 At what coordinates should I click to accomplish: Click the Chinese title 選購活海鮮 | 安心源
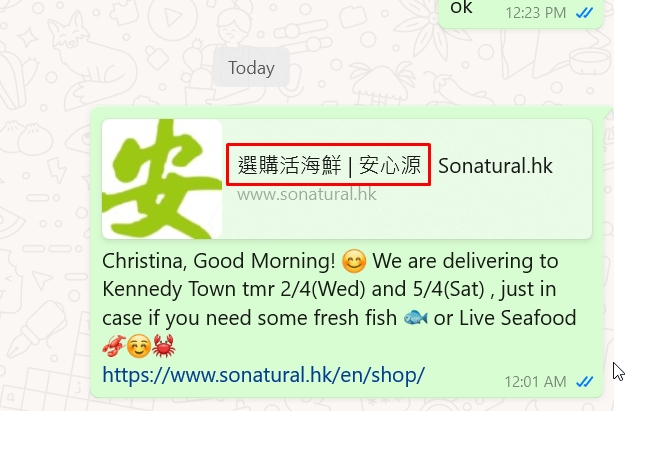tap(329, 165)
